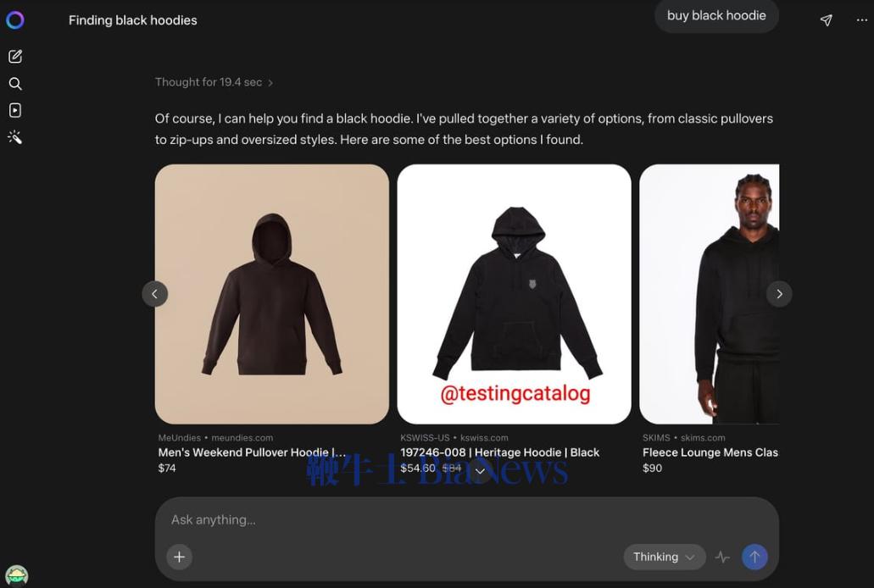This screenshot has height=588, width=874.
Task: Open the user avatar profile
Action: 17,575
